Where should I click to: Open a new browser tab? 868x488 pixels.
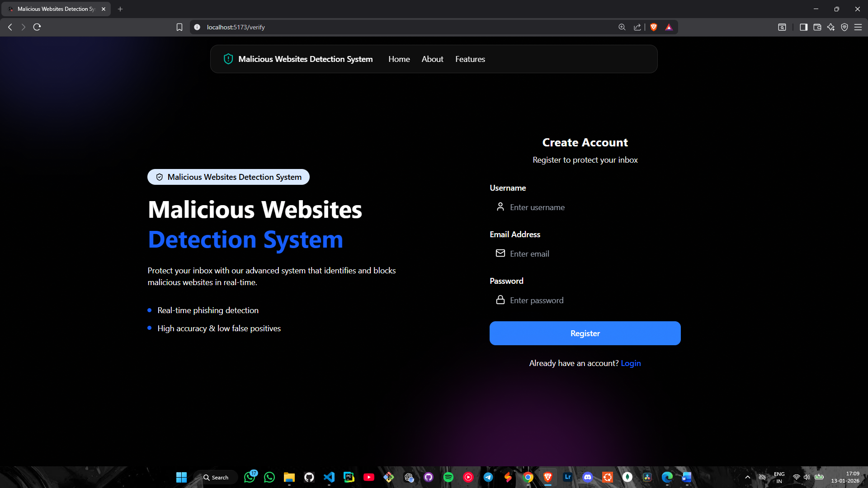point(120,9)
